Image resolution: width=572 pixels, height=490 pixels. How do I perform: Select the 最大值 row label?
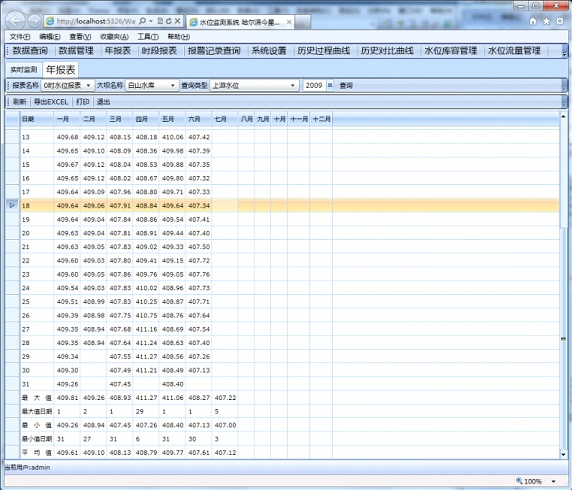pos(37,398)
